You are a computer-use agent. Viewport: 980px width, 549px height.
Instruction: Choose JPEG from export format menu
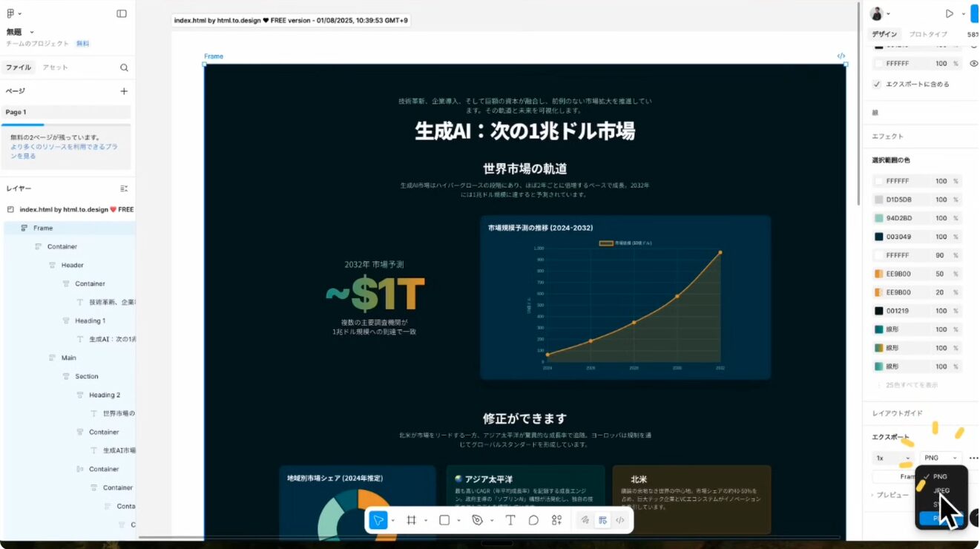tap(941, 490)
